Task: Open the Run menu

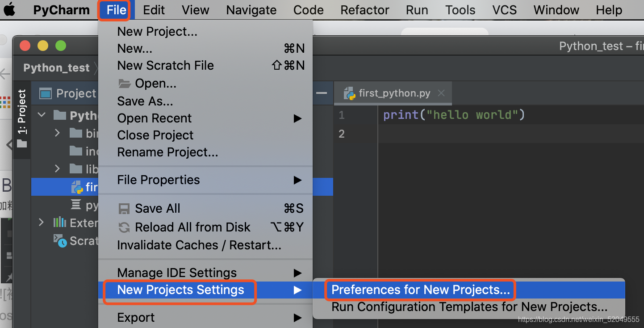Action: coord(417,10)
